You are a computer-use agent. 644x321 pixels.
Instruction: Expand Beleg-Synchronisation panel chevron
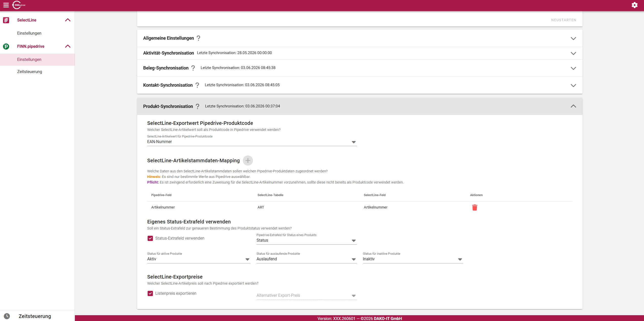(x=573, y=68)
